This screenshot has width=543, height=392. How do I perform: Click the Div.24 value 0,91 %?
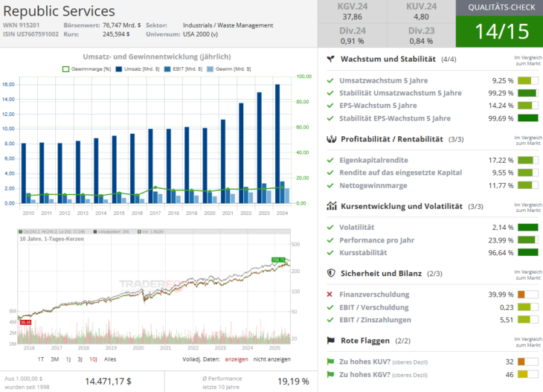[352, 41]
